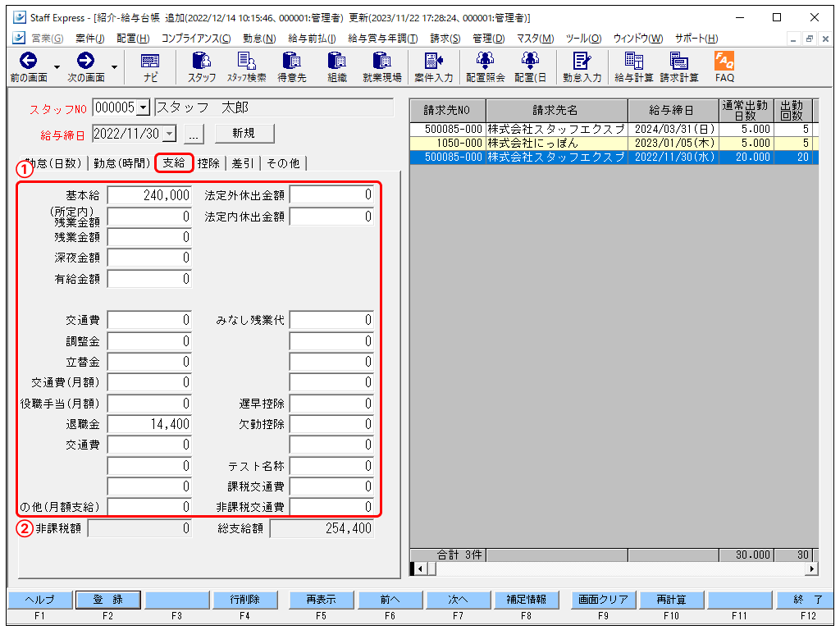Expand the スタッフNO dropdown
Screen dimensions: 840x630
tap(144, 108)
